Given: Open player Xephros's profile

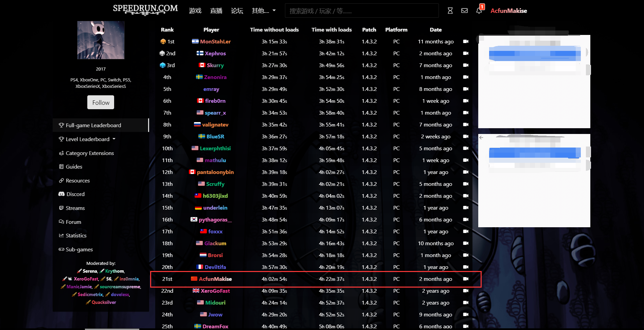Looking at the screenshot, I should [215, 53].
